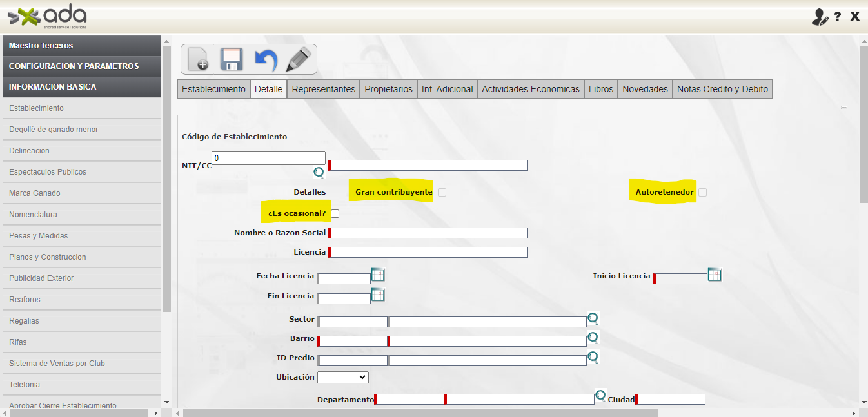Open the NIT/CC search magnifier
The width and height of the screenshot is (868, 417).
click(x=319, y=172)
